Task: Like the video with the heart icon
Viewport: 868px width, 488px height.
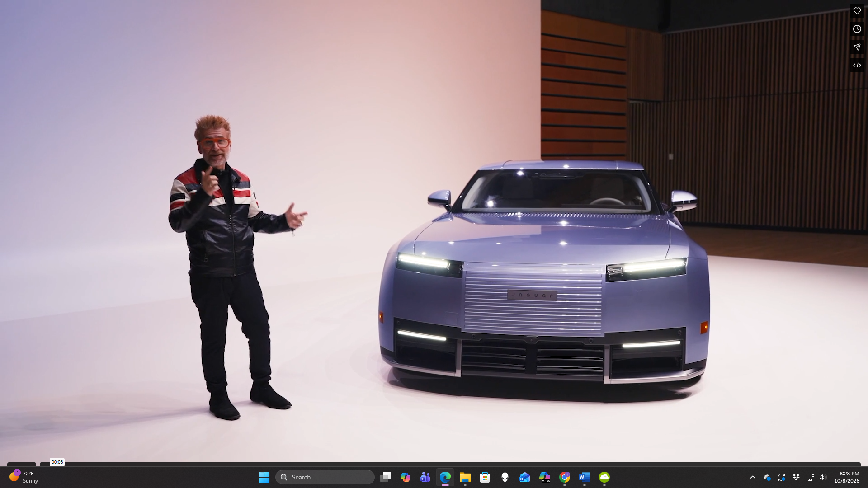Action: [857, 11]
